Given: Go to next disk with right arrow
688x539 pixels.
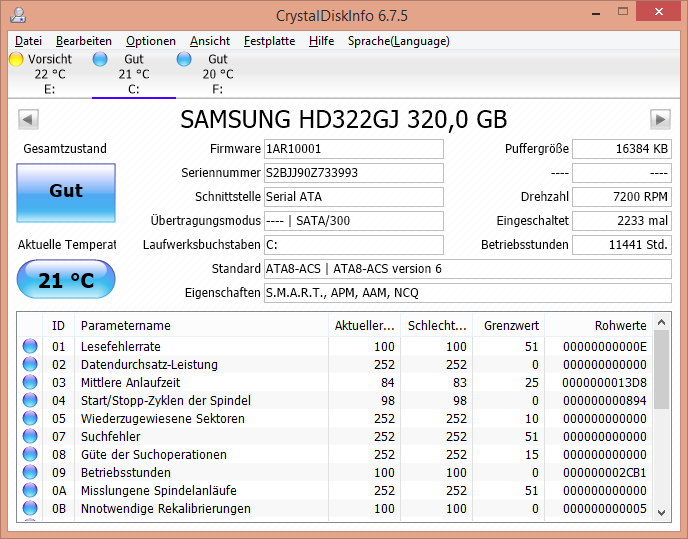Looking at the screenshot, I should [660, 119].
